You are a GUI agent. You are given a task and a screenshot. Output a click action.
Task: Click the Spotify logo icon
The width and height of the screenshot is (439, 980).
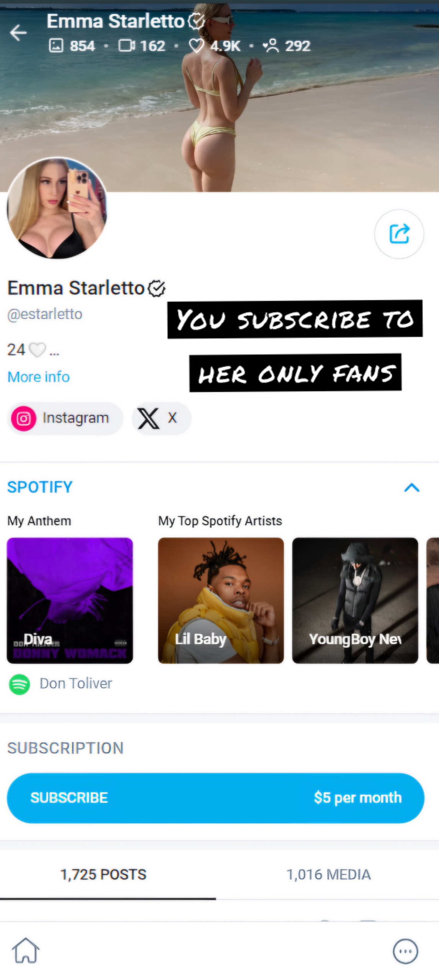pyautogui.click(x=20, y=684)
